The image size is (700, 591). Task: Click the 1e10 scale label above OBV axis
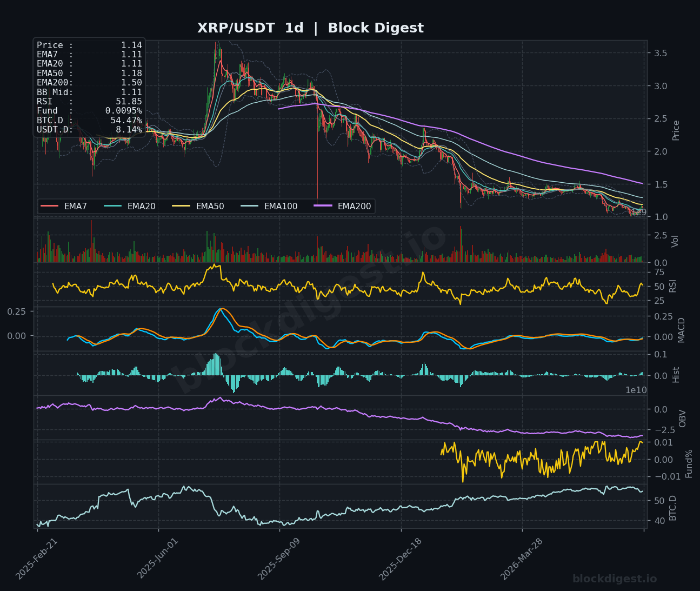tap(636, 390)
